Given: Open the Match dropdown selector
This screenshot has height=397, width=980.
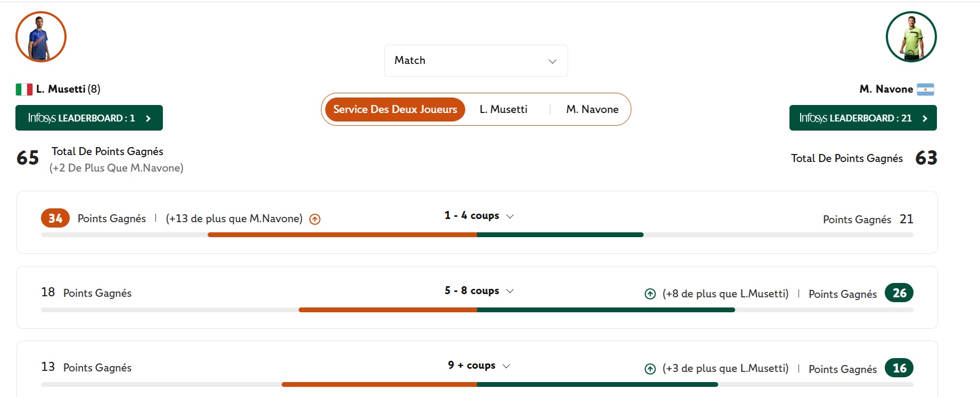Looking at the screenshot, I should 475,61.
